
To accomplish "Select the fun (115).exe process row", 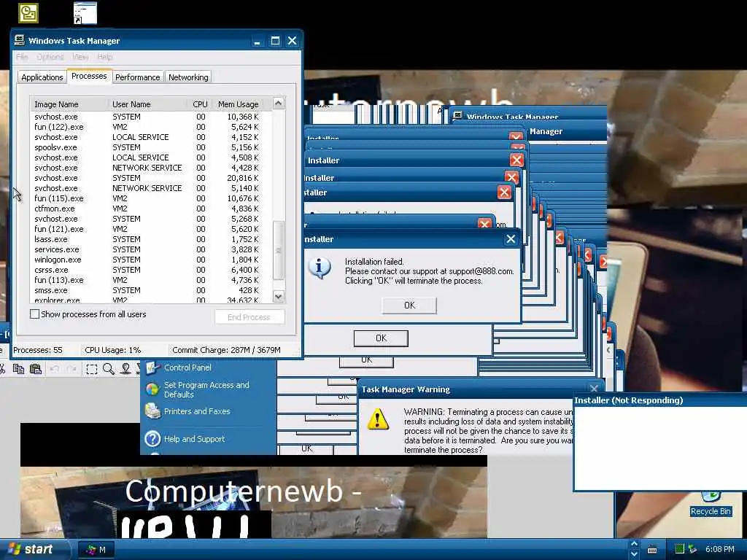I will [x=152, y=198].
